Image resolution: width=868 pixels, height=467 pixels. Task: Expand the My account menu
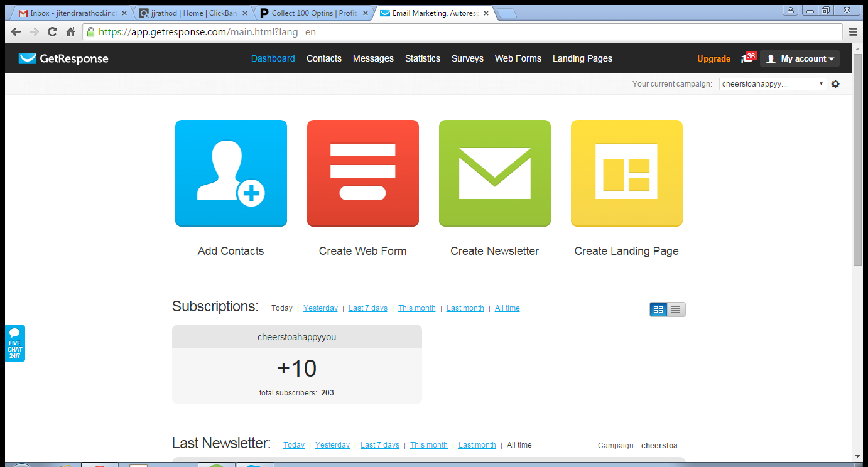800,58
